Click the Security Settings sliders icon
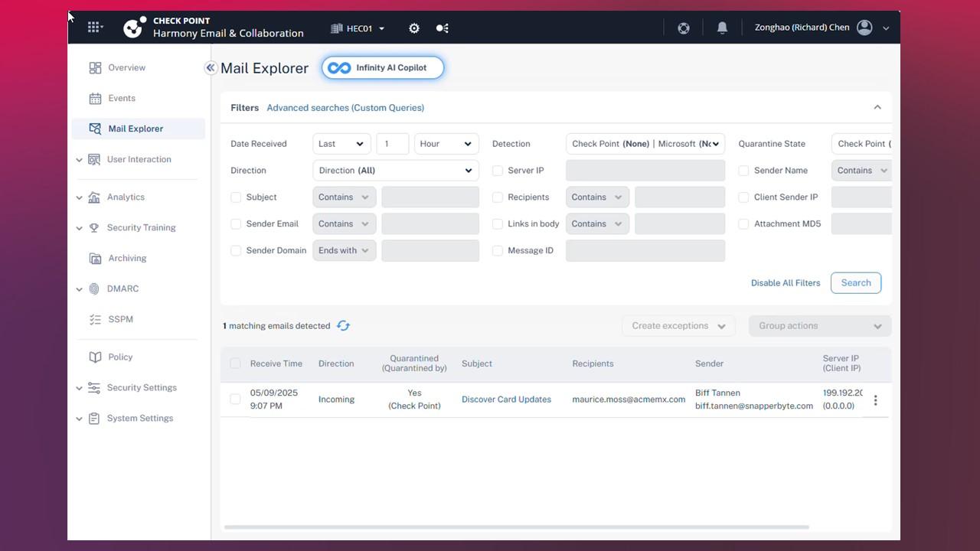Image resolution: width=980 pixels, height=551 pixels. (x=94, y=387)
